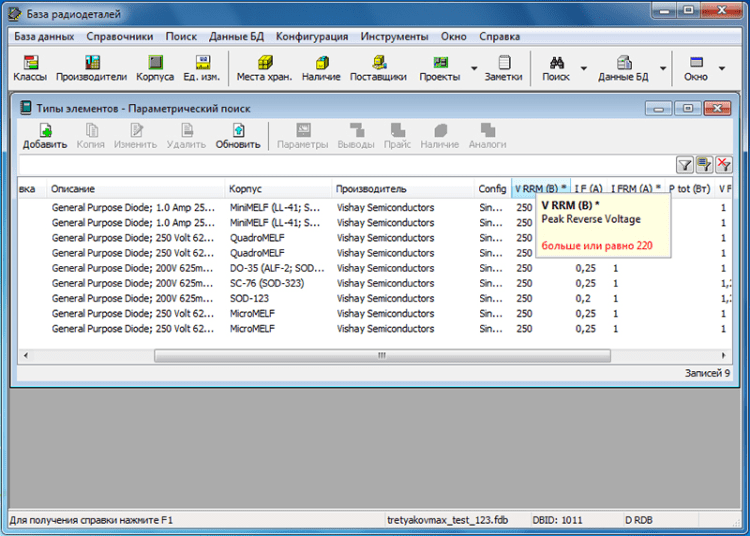Open the Данные БД menu
Image resolution: width=750 pixels, height=536 pixels.
pyautogui.click(x=236, y=36)
